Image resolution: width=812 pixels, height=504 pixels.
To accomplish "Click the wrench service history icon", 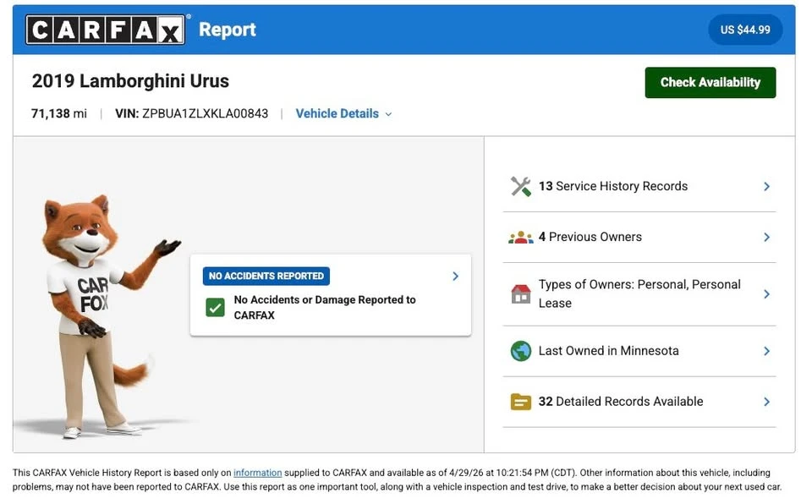I will (x=520, y=187).
